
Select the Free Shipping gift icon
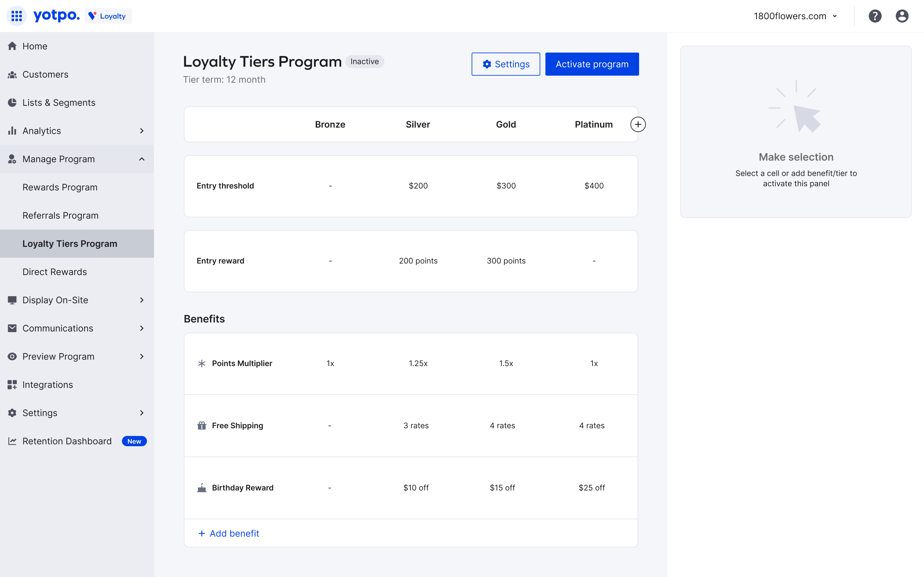(x=201, y=425)
